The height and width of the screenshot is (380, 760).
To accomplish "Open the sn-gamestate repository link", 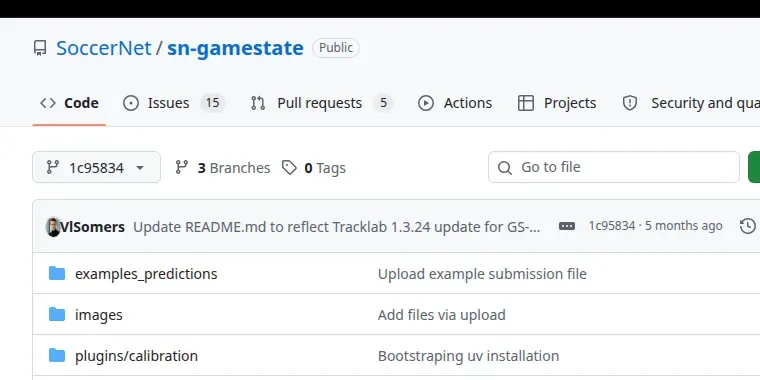I will tap(235, 48).
